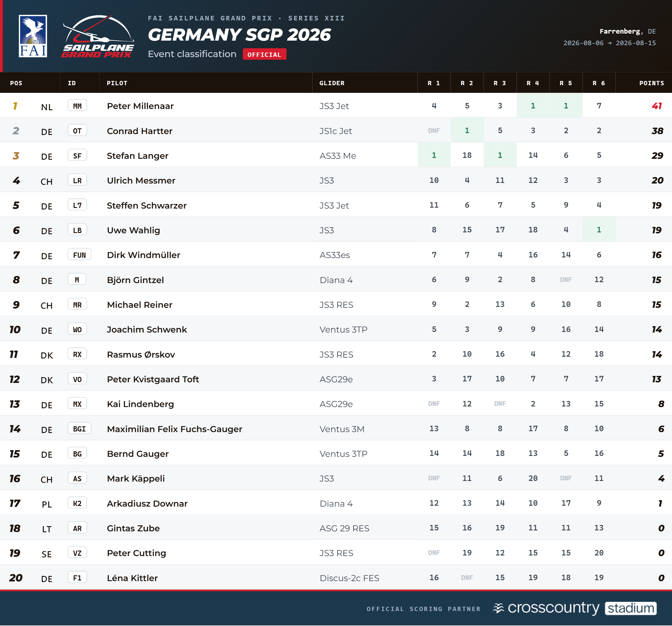Click the LR glider ID badge

click(77, 180)
